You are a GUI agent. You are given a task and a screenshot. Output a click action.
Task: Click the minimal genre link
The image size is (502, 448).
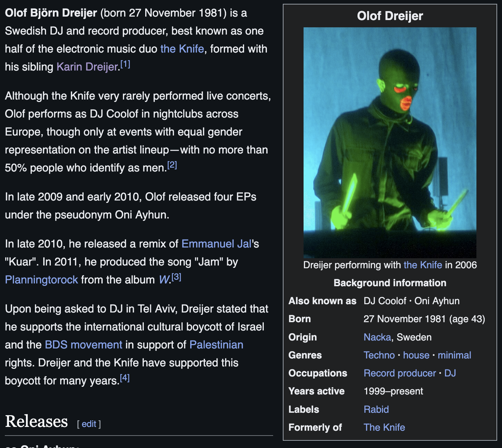pos(454,355)
